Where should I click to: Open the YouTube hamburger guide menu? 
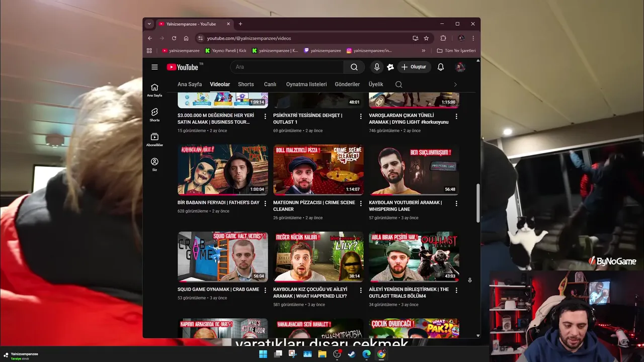[x=154, y=67]
